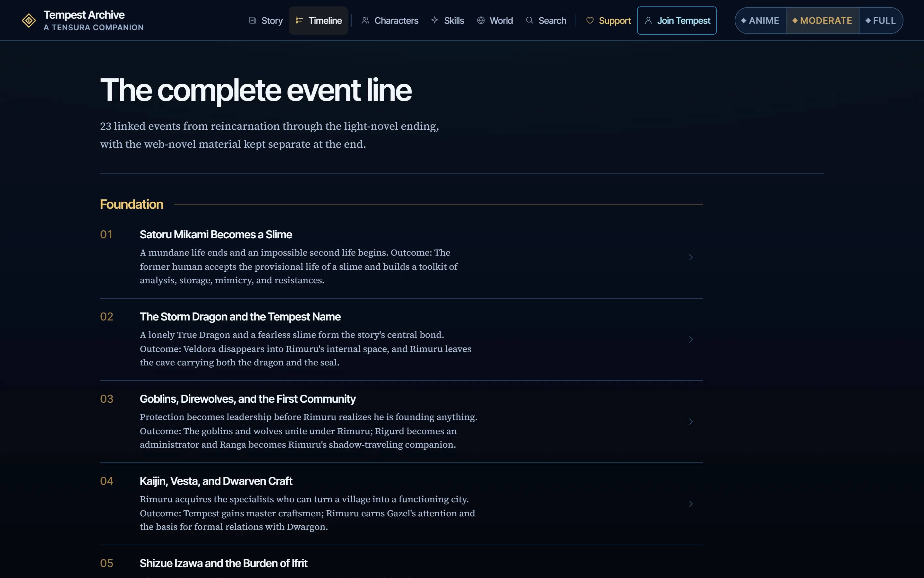Select the ANIME spoiler level
924x578 pixels.
point(761,21)
